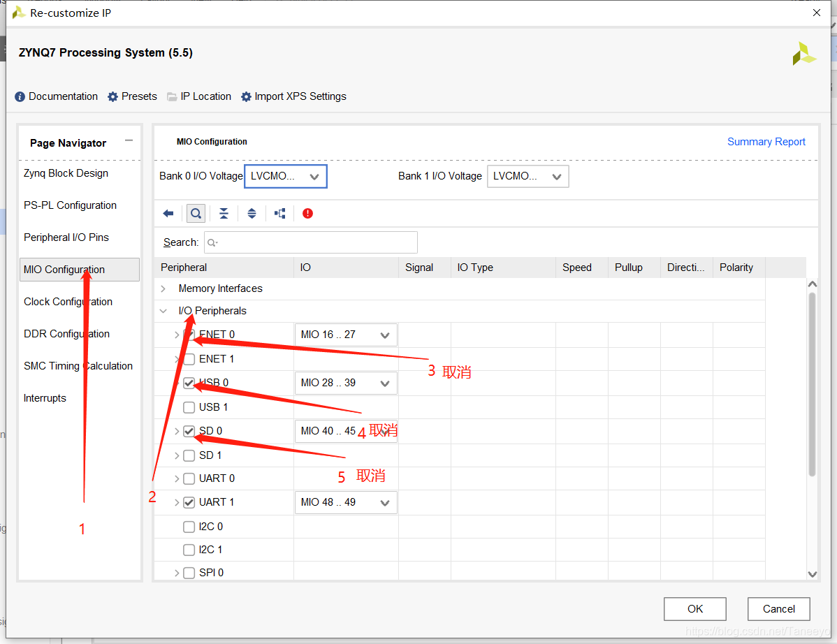Screen dimensions: 837x644
Task: Click the Signal column header
Action: pyautogui.click(x=425, y=268)
